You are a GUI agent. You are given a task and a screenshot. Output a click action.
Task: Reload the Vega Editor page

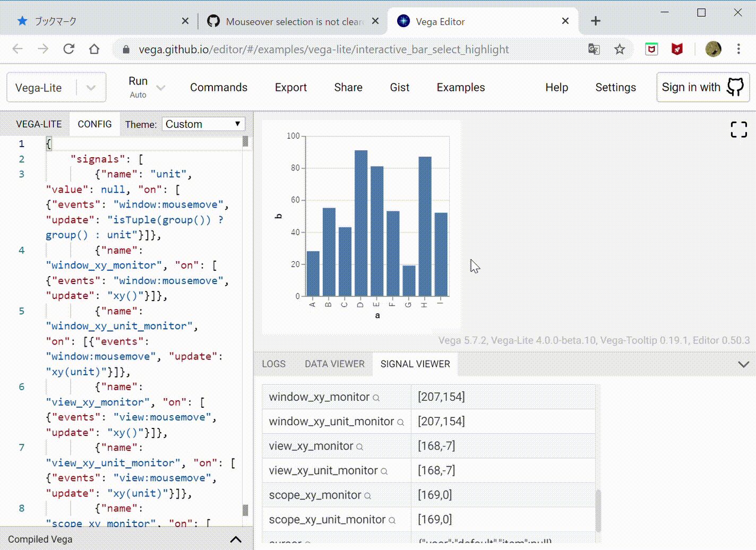[68, 49]
